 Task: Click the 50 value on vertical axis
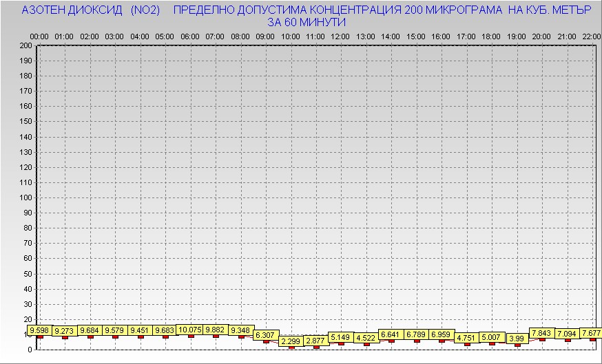[x=28, y=273]
